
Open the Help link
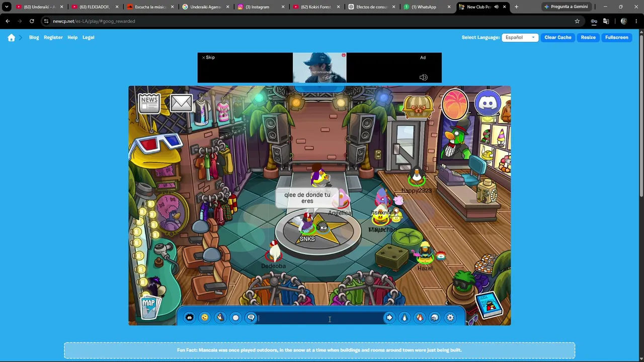72,37
